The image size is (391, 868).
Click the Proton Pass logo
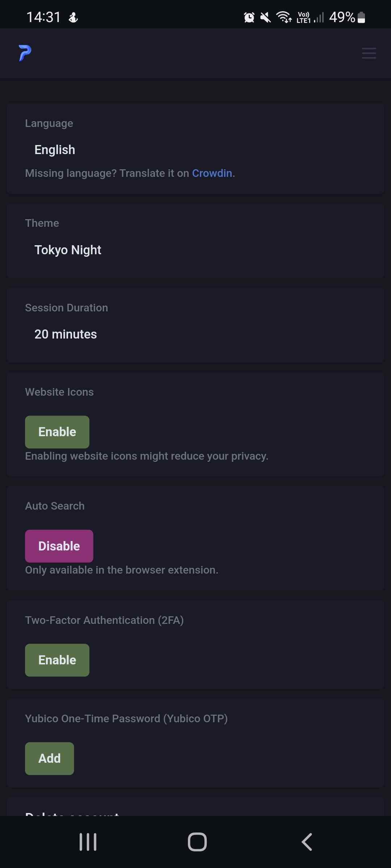(24, 53)
